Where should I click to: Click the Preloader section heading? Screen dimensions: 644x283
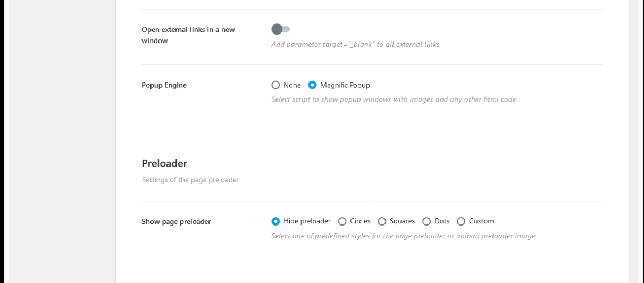[164, 163]
